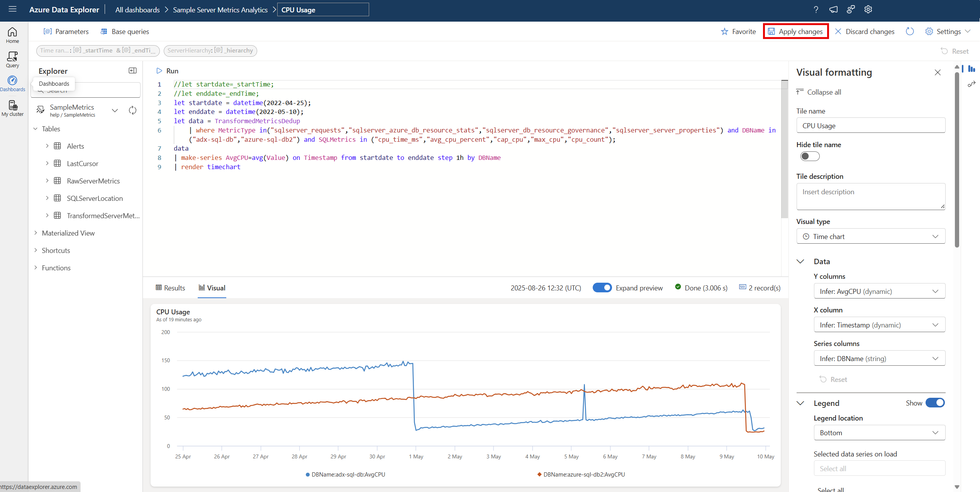Image resolution: width=980 pixels, height=492 pixels.
Task: Collapse the Explorer pane
Action: tap(132, 71)
